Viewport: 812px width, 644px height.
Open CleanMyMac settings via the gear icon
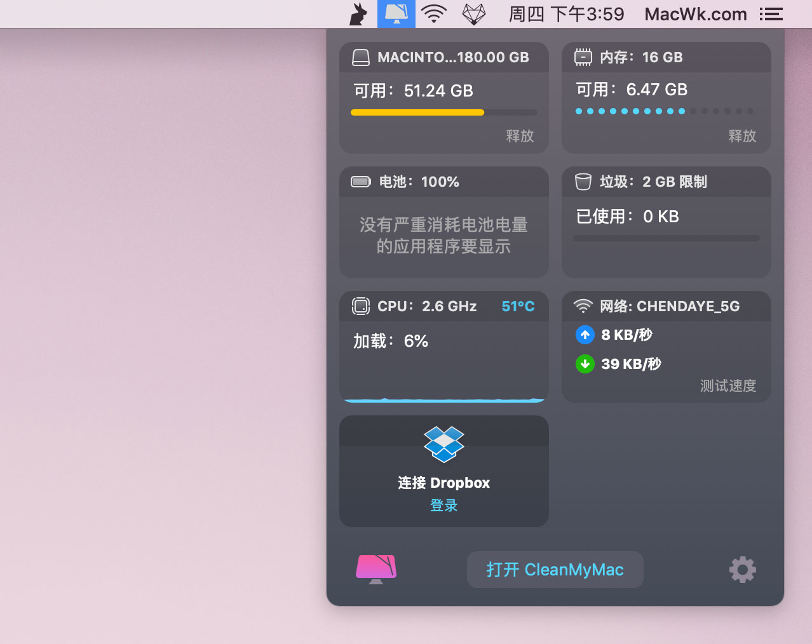pos(742,570)
